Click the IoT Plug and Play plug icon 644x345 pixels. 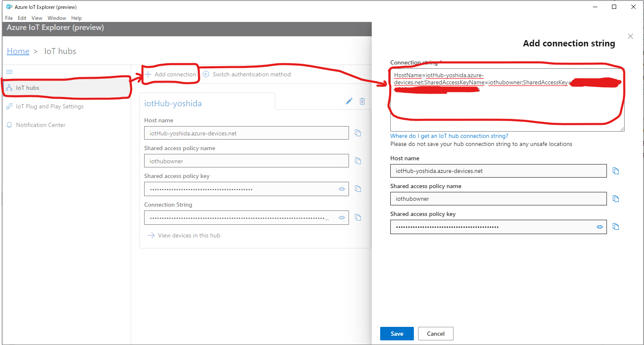(9, 106)
